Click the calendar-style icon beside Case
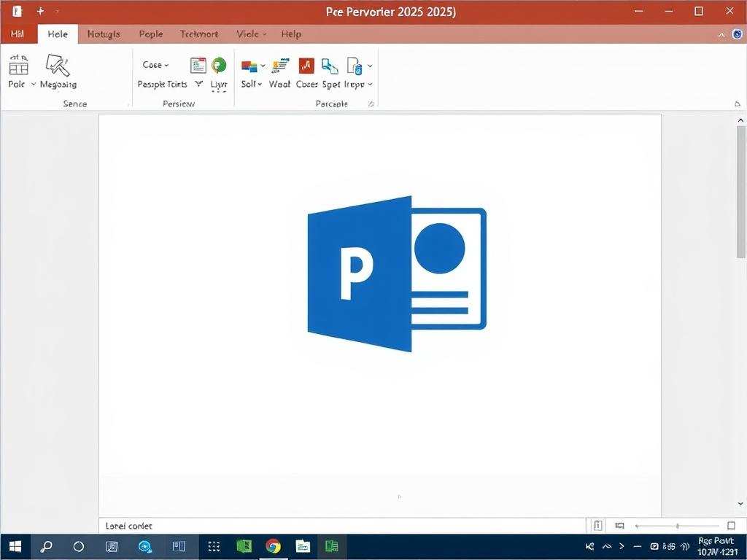 tap(198, 66)
